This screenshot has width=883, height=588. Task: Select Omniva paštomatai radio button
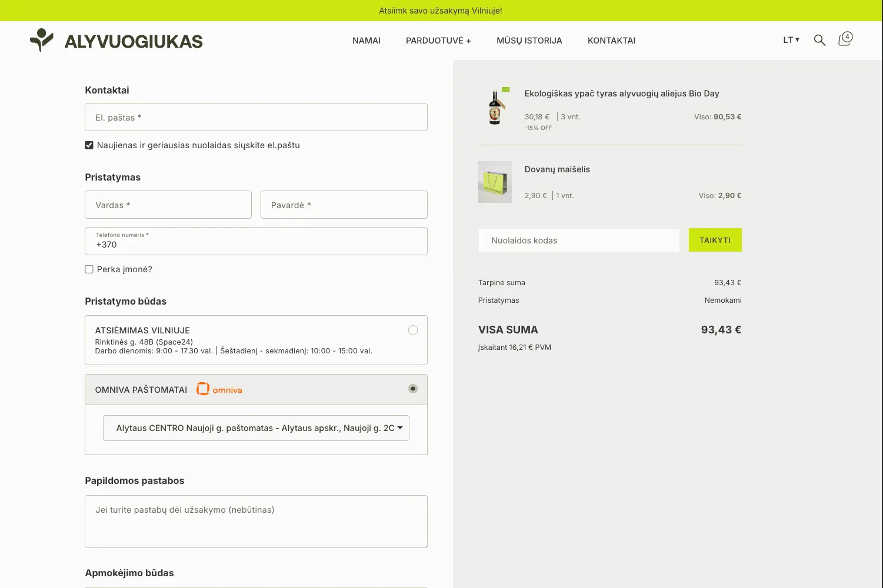pyautogui.click(x=413, y=389)
